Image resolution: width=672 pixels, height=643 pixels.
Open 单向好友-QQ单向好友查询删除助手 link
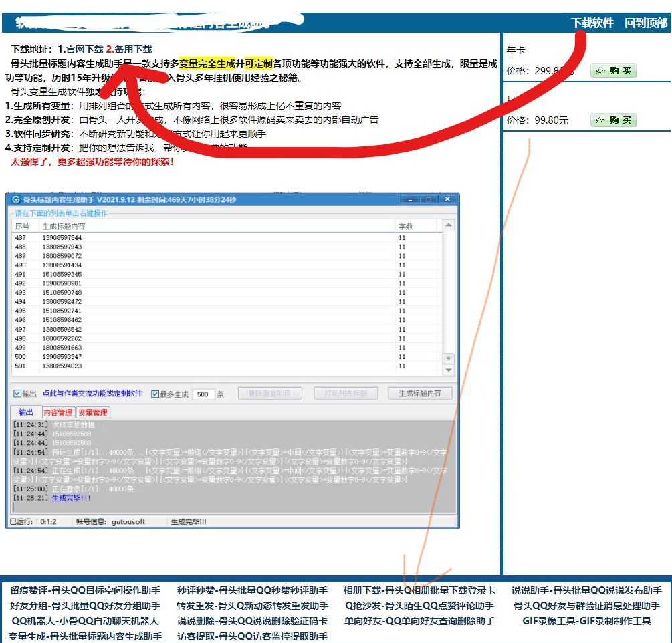click(419, 621)
